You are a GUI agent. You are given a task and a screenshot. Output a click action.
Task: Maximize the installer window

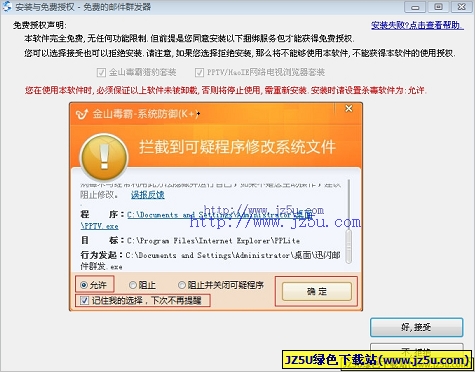(438, 7)
